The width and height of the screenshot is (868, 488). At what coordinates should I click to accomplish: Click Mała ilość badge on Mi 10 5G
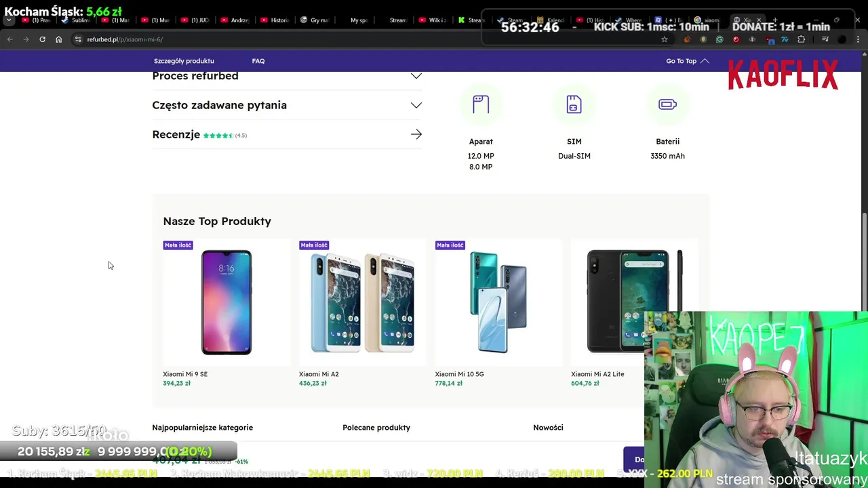[x=450, y=245]
